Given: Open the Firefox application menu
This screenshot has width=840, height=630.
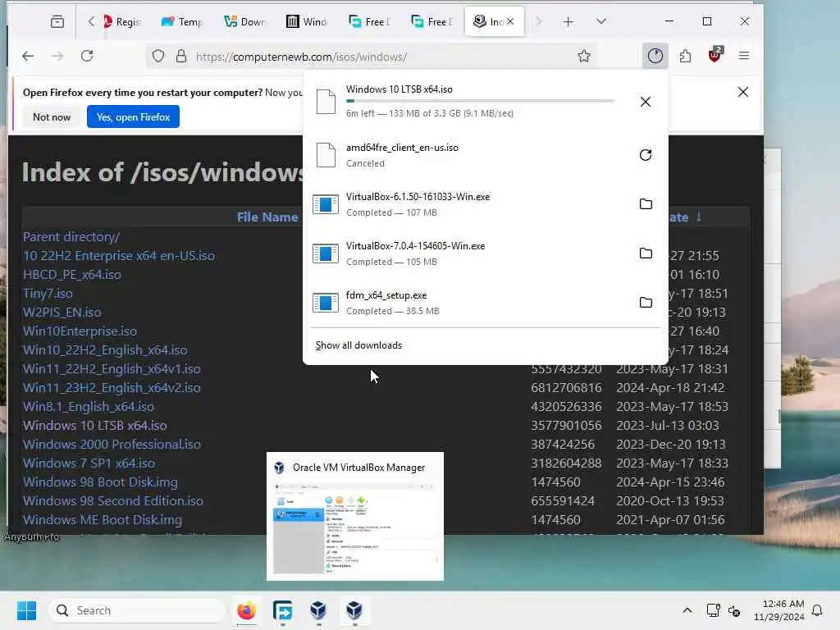Looking at the screenshot, I should (x=743, y=56).
